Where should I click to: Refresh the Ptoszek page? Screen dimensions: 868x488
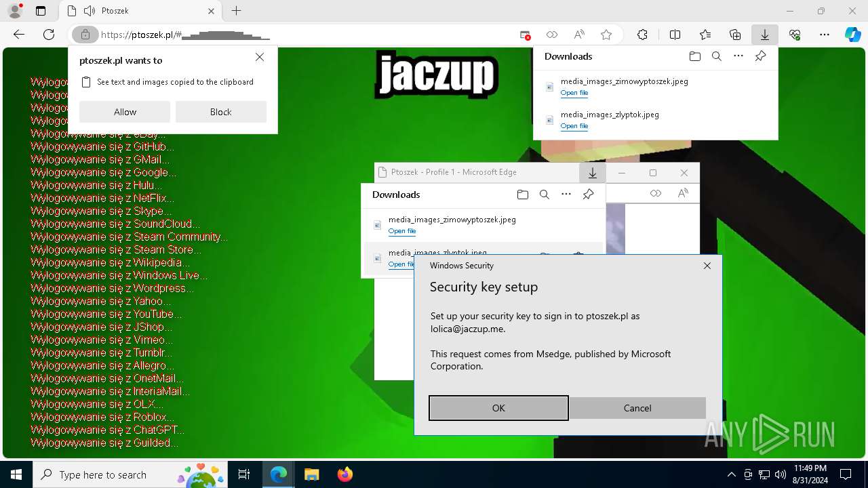point(49,35)
